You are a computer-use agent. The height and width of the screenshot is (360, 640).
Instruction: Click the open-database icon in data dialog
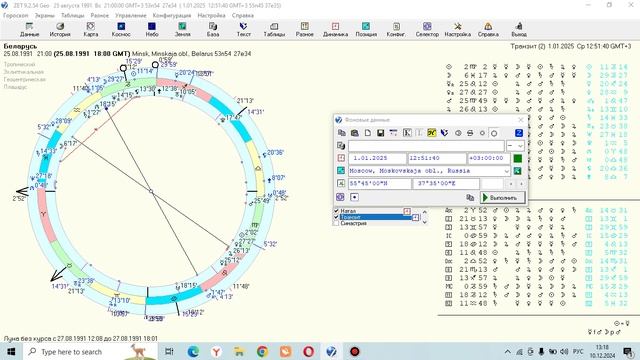coord(355,133)
